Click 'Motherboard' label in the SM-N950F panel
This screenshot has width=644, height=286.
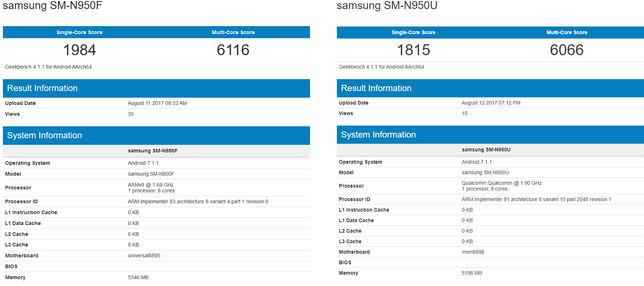click(x=22, y=256)
